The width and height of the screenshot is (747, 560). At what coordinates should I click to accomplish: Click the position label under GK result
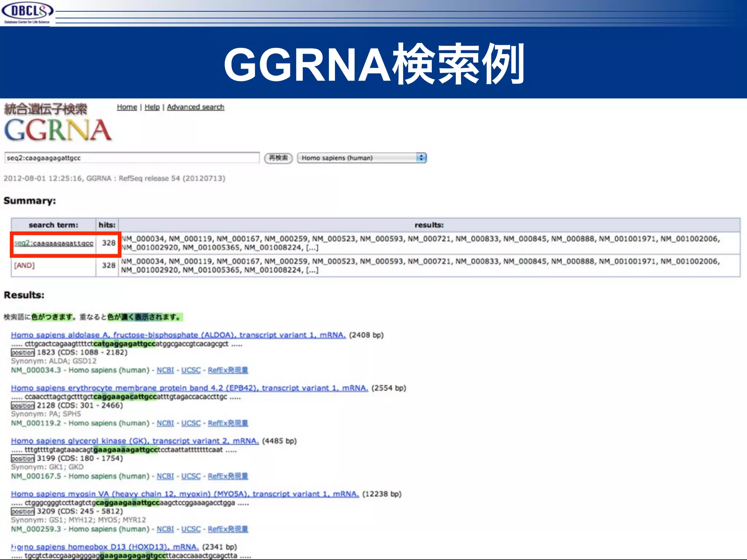click(23, 459)
